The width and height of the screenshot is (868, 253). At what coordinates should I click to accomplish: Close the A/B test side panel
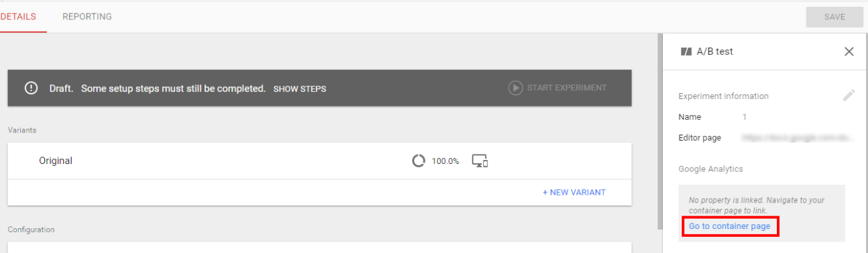[849, 52]
